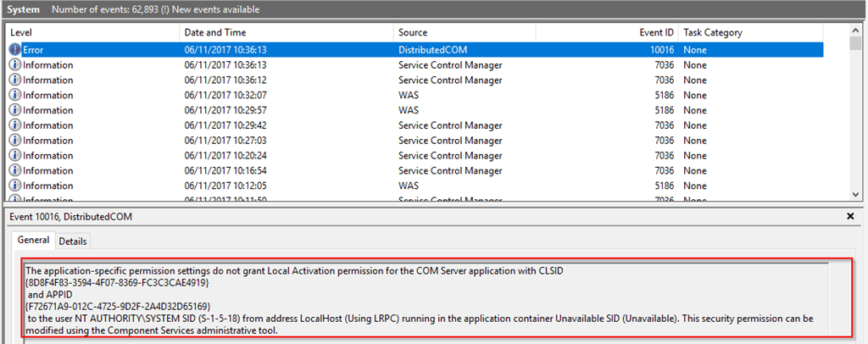Click information icon for 10:20:24 event

click(x=15, y=155)
